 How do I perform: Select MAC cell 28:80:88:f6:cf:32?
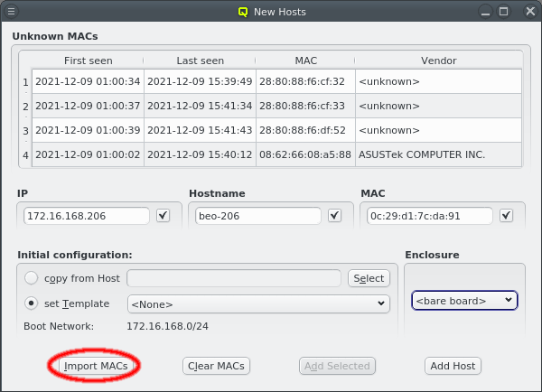[x=305, y=81]
